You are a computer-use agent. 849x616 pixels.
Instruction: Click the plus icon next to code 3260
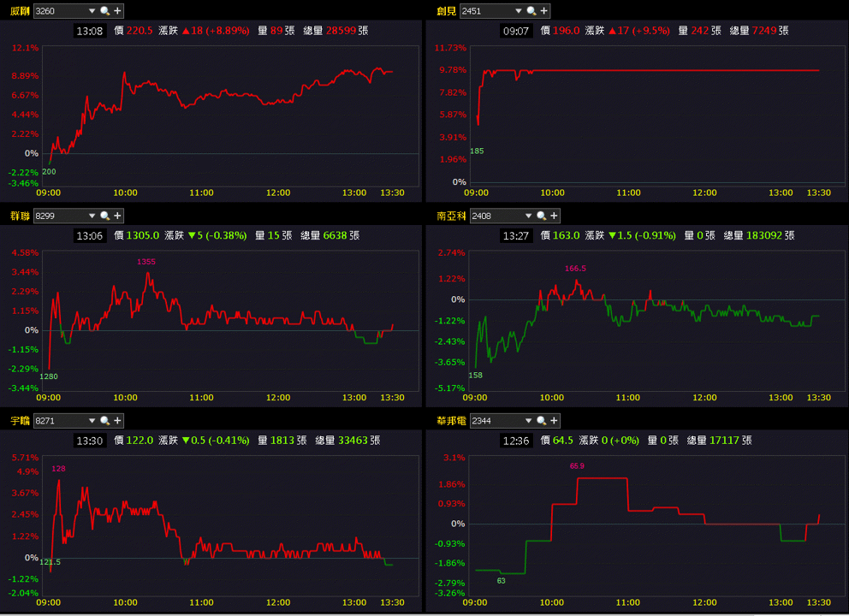(x=117, y=11)
